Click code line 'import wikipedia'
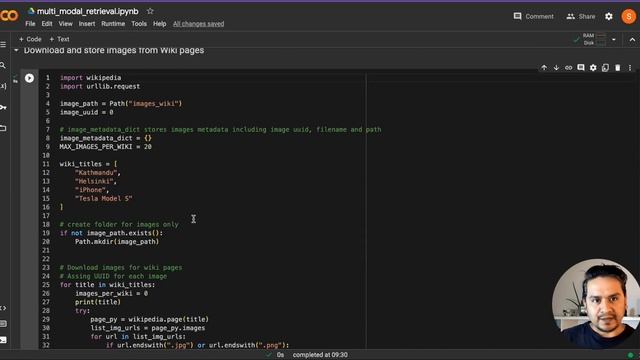Viewport: 640px width, 360px height. pyautogui.click(x=90, y=78)
